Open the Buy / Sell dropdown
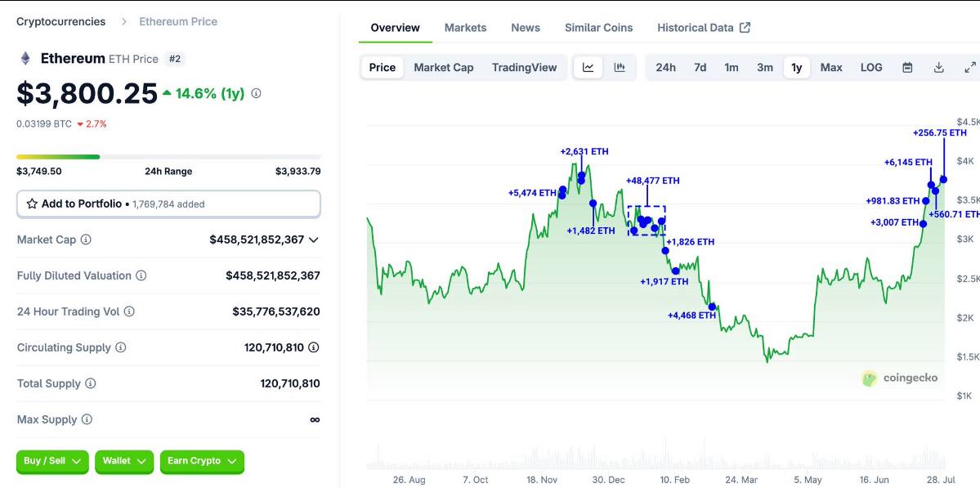 point(52,461)
